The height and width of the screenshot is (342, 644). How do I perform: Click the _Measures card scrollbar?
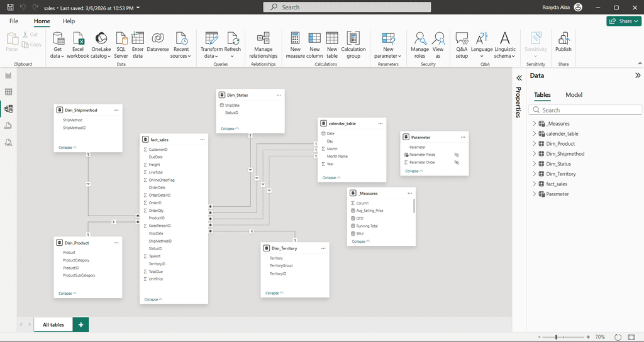(x=414, y=206)
